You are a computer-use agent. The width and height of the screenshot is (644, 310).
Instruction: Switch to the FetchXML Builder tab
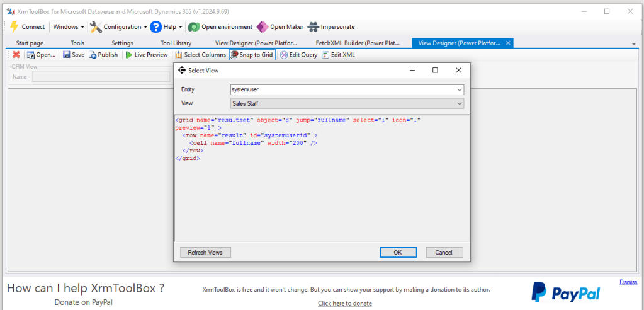pos(358,43)
